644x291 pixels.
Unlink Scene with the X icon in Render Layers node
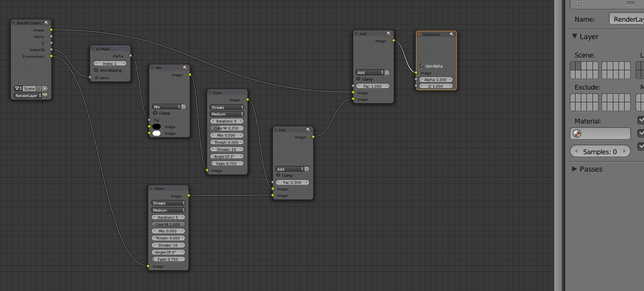(x=45, y=88)
